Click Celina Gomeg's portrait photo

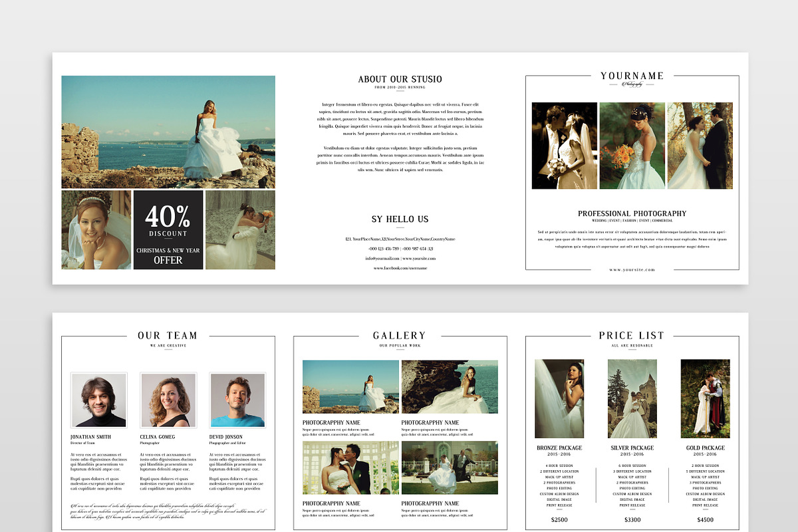[168, 400]
